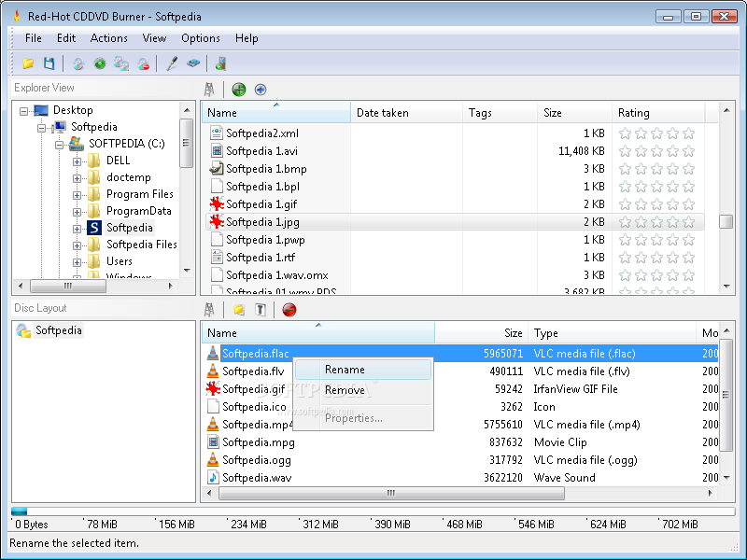Screen dimensions: 747x560
Task: Click the screwdriver settings icon
Action: coord(172,63)
